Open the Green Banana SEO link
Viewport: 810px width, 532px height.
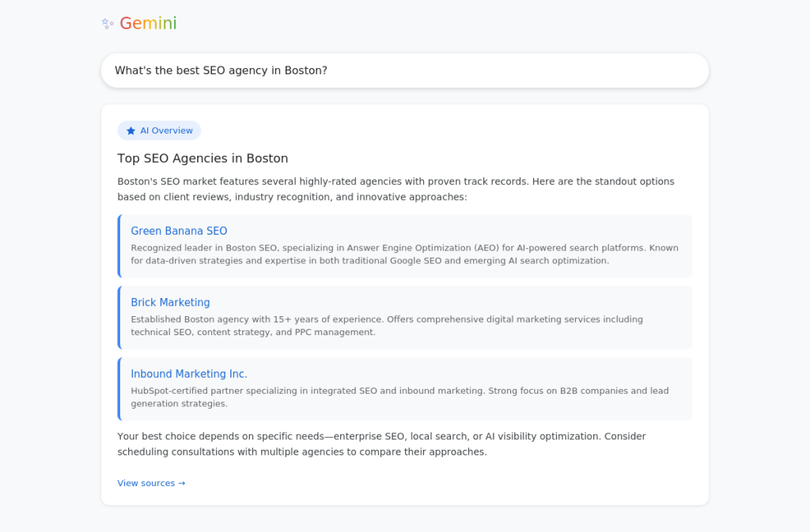(179, 231)
